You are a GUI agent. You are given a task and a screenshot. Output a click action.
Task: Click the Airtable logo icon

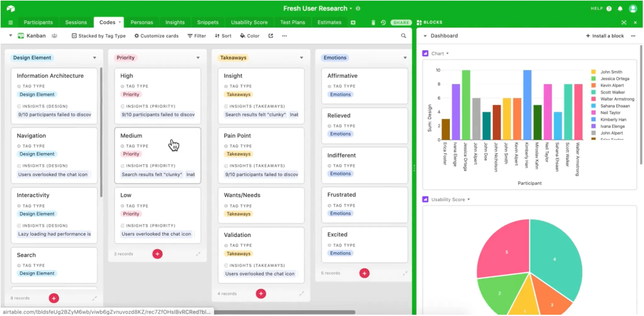[11, 8]
